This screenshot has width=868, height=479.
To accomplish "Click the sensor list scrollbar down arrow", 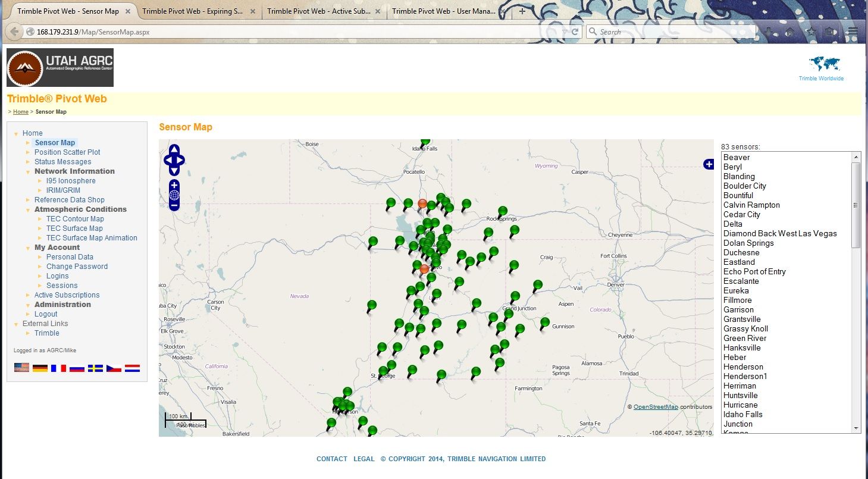I will [856, 428].
